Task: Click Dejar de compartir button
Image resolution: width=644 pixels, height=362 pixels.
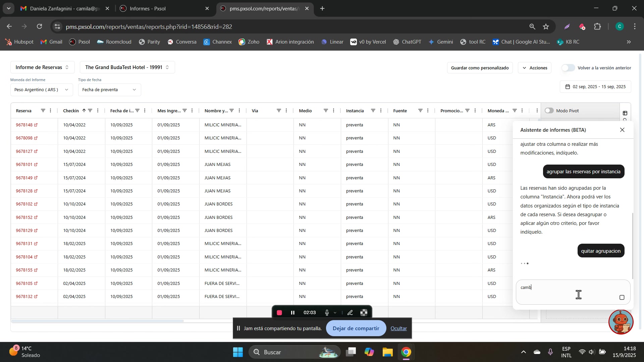Action: click(356, 328)
